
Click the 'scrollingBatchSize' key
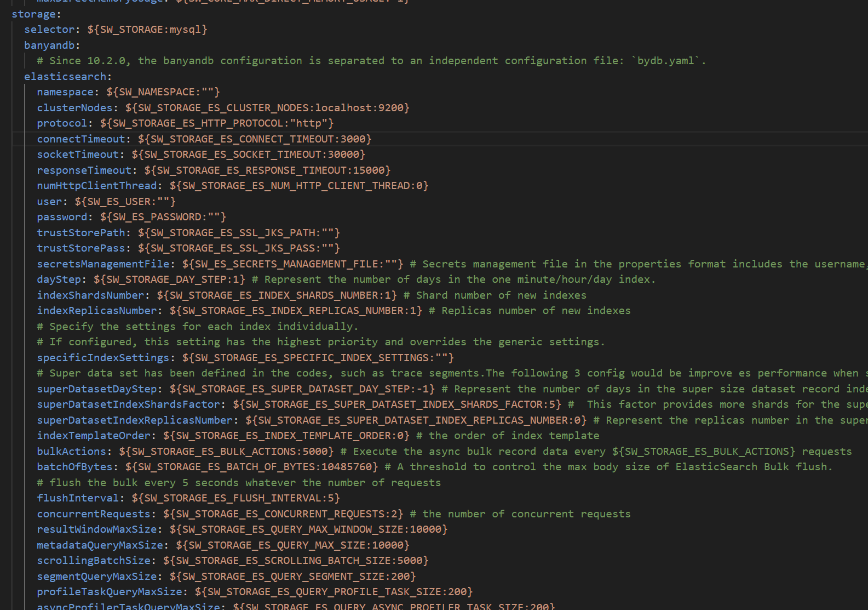[94, 561]
